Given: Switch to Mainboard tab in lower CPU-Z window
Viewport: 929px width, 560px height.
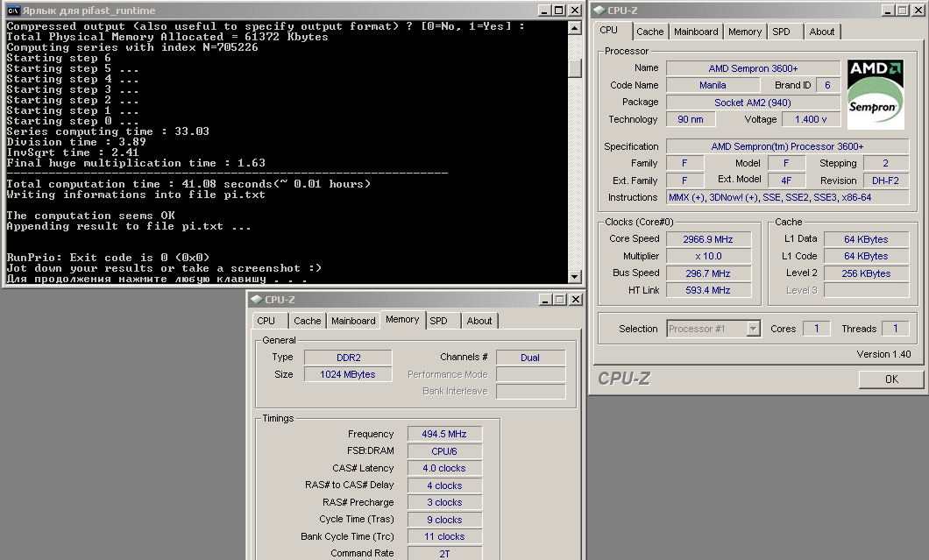Looking at the screenshot, I should coord(354,321).
